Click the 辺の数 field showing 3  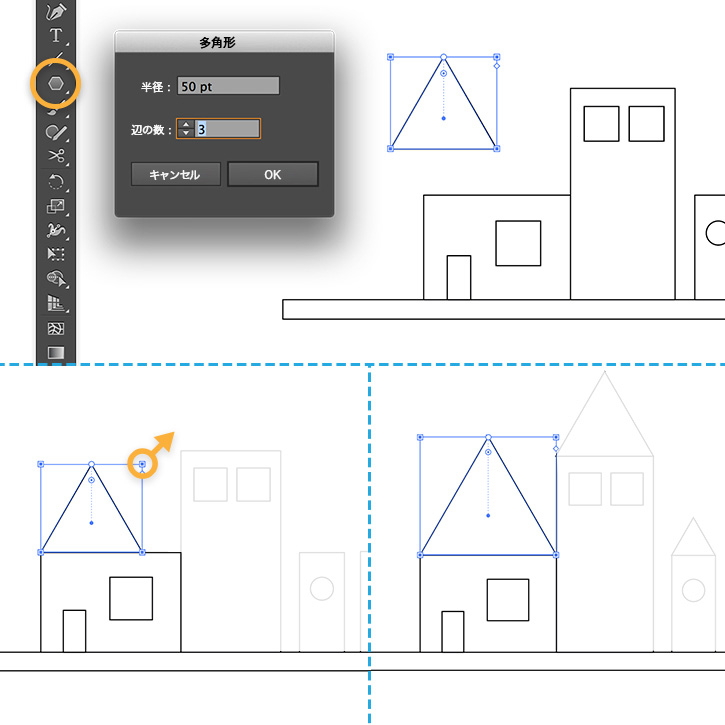point(227,129)
